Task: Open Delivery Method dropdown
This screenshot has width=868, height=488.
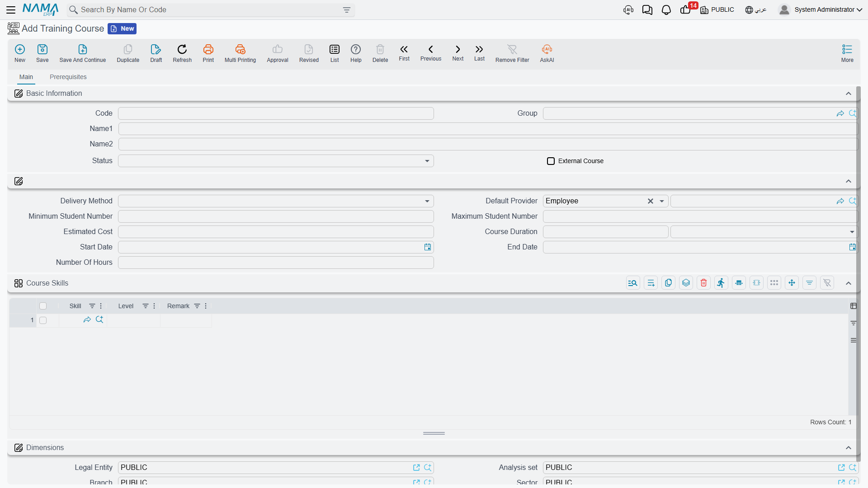Action: (427, 201)
